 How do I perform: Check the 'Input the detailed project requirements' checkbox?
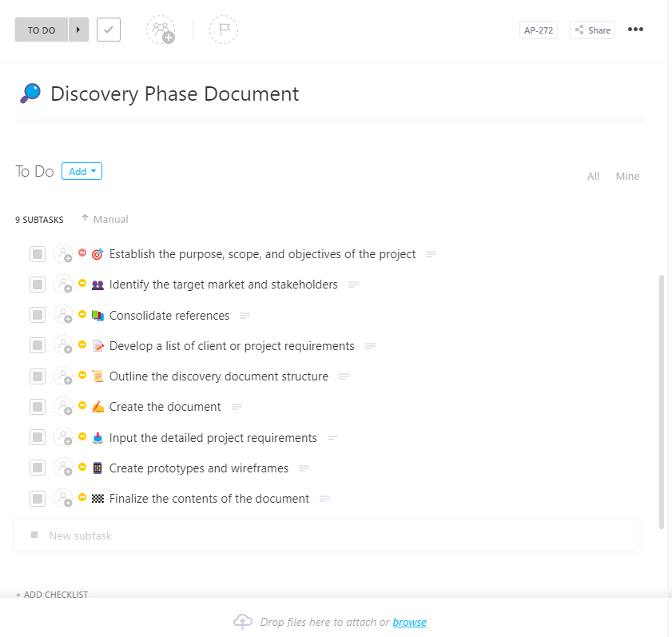point(37,437)
